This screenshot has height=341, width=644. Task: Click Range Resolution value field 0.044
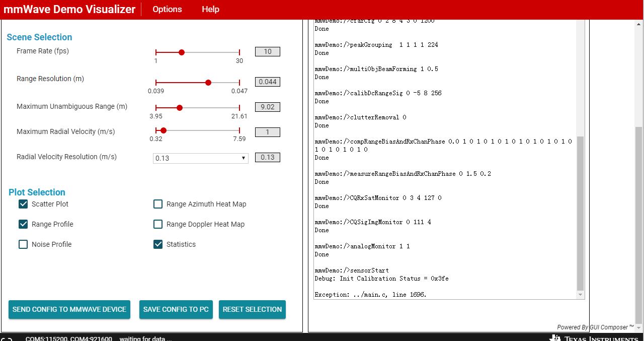click(268, 82)
